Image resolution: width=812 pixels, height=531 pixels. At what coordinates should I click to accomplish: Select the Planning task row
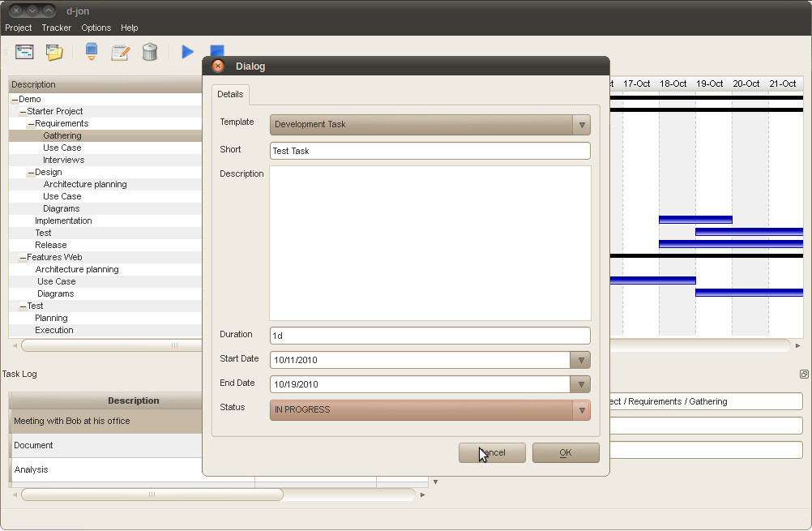click(x=105, y=318)
